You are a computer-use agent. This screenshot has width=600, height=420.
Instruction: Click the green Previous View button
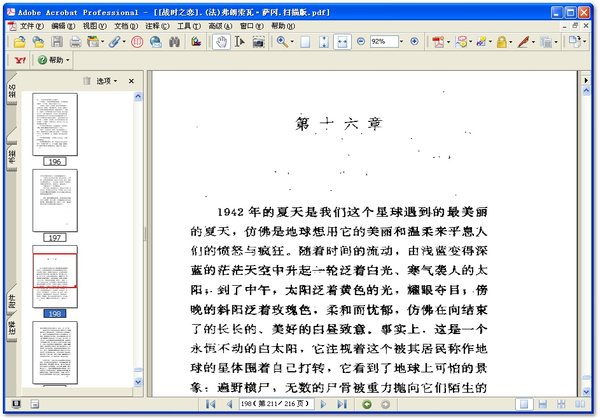[x=367, y=404]
